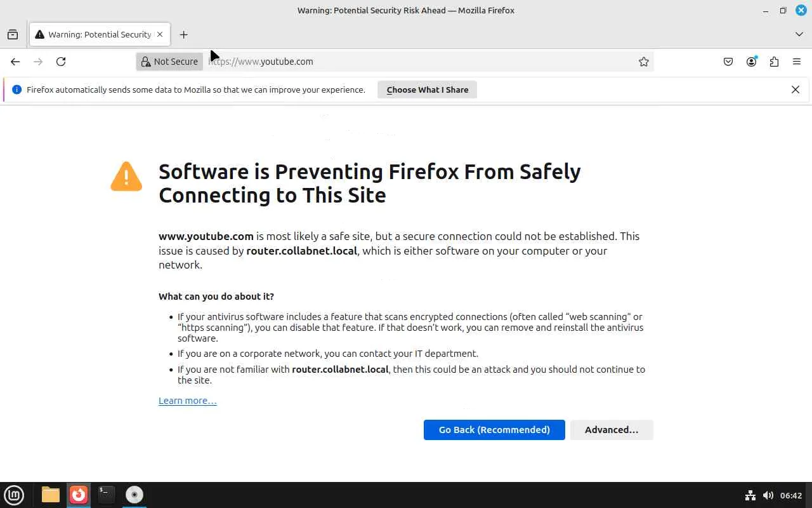Open a new tab with plus button

pyautogui.click(x=183, y=34)
